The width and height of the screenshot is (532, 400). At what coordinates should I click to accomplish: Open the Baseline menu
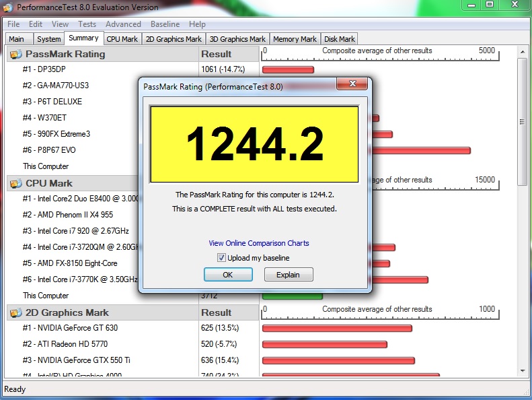pyautogui.click(x=165, y=24)
